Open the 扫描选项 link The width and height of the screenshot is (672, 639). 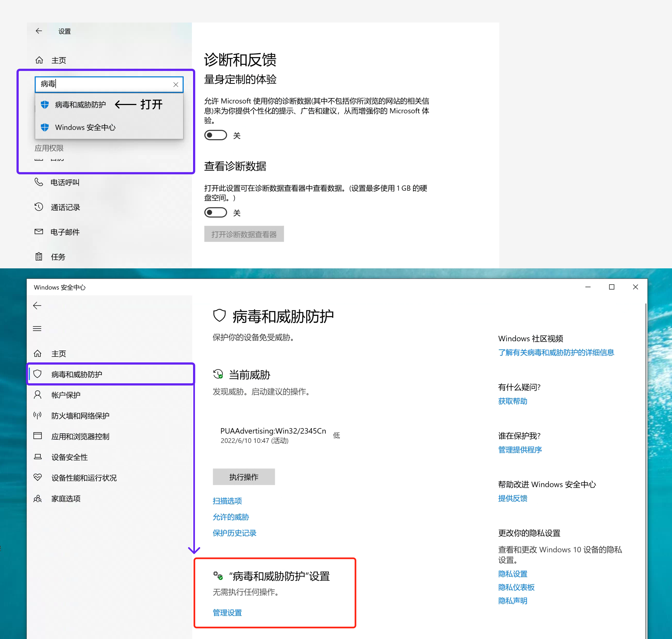click(227, 501)
